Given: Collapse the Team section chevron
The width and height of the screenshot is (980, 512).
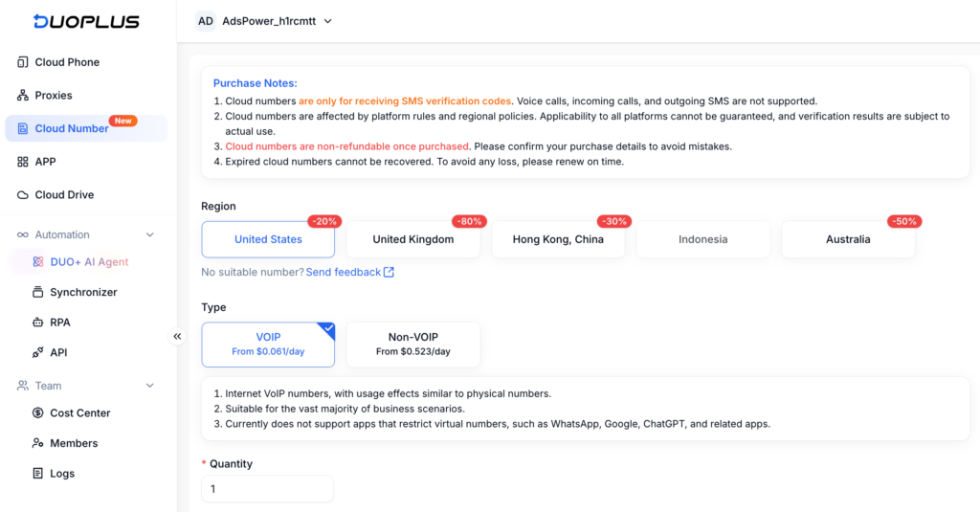Looking at the screenshot, I should pos(150,386).
